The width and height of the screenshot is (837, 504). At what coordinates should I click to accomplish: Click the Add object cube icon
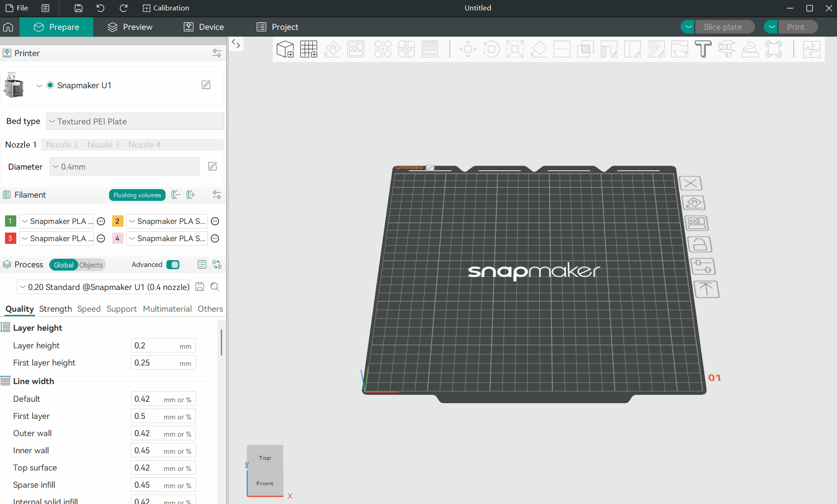coord(285,49)
